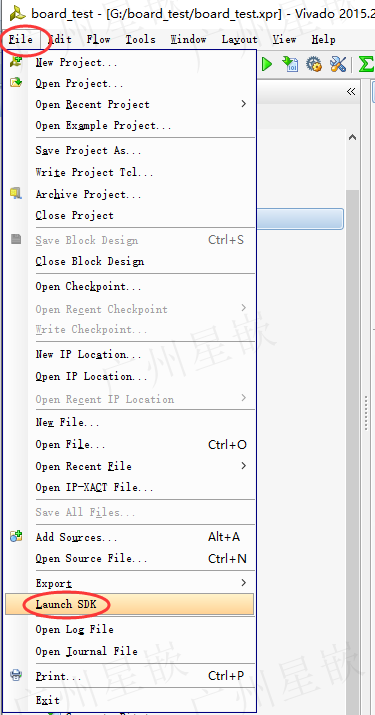The width and height of the screenshot is (375, 715).
Task: Expand the Open Recent File submenu
Action: (x=244, y=466)
